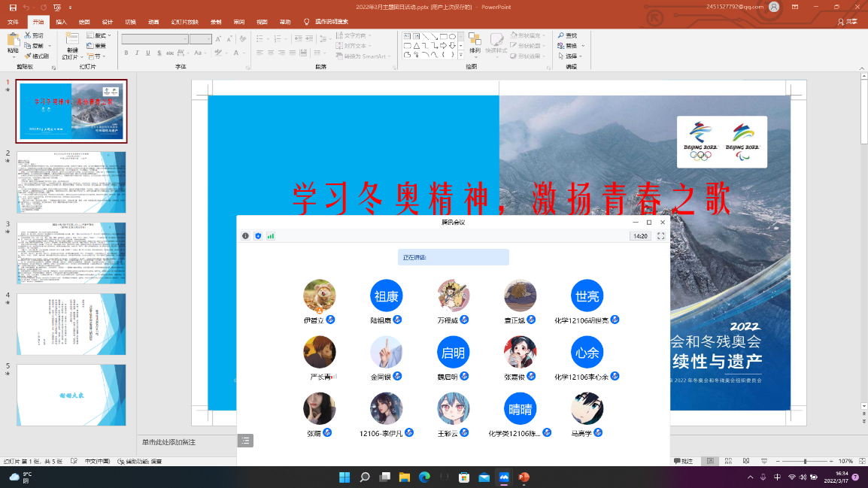Click the Find (查找) button

coord(567,35)
